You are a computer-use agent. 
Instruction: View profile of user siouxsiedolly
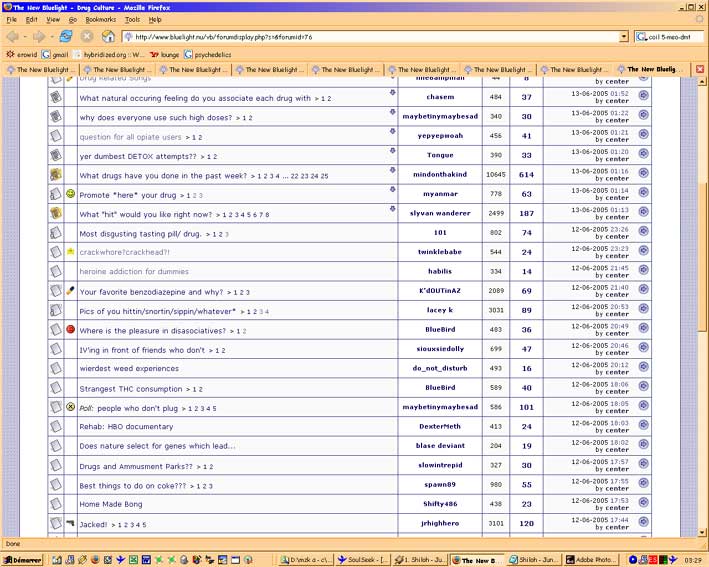pos(440,349)
